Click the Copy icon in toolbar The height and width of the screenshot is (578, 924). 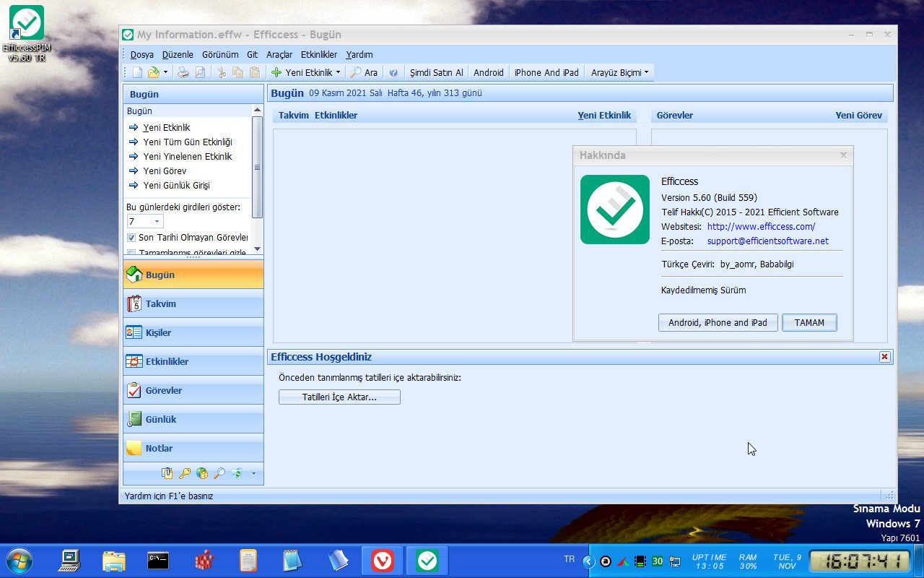click(238, 72)
